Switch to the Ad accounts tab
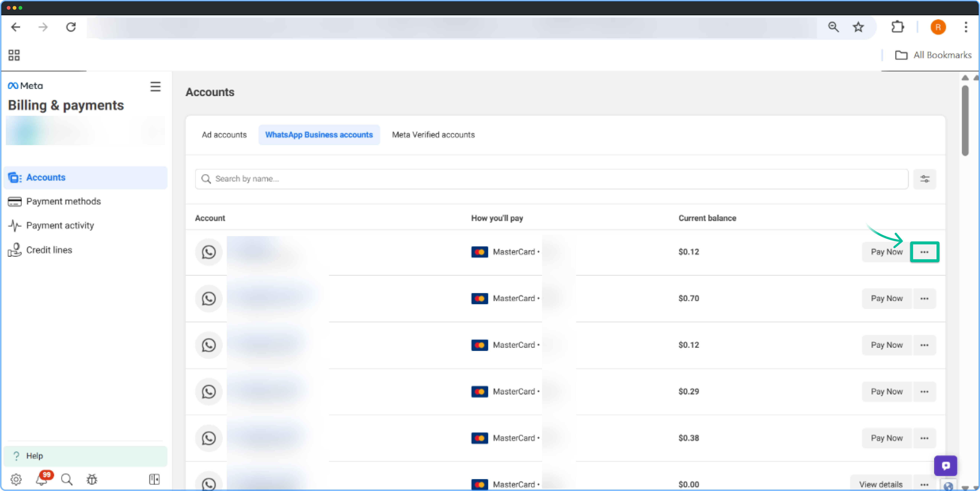The width and height of the screenshot is (980, 491). (224, 135)
